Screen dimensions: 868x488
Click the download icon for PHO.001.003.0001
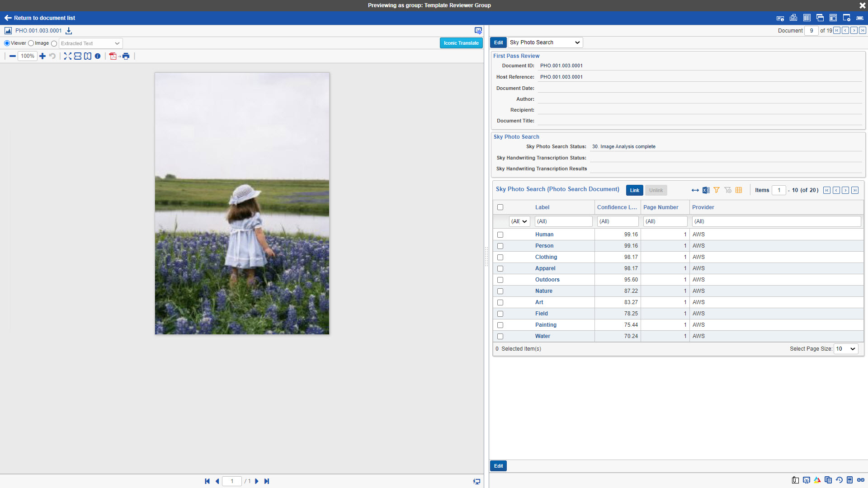pyautogui.click(x=70, y=30)
